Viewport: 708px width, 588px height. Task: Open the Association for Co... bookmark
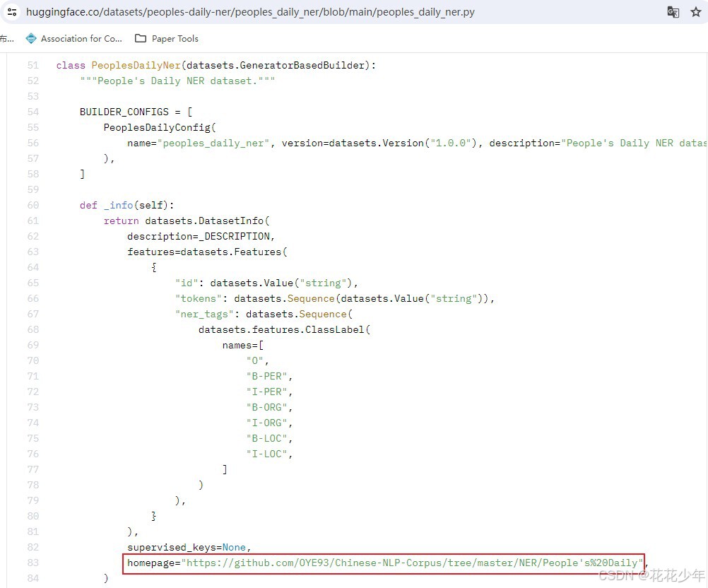click(x=74, y=38)
